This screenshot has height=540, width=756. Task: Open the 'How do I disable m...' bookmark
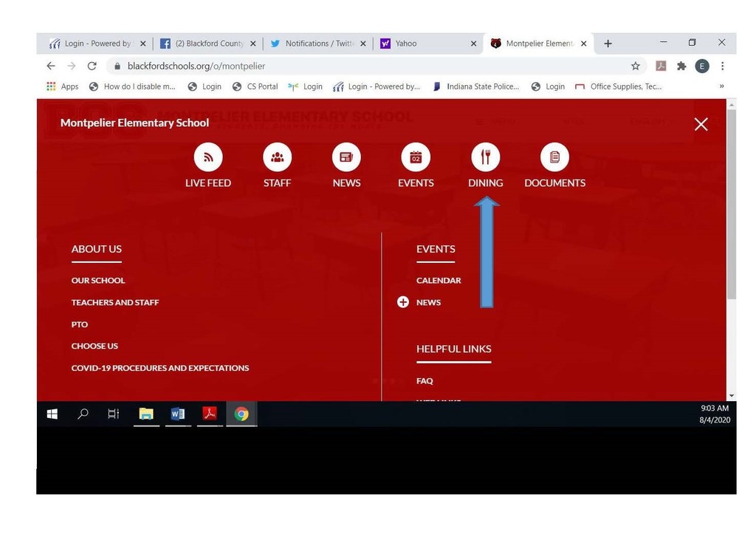click(x=132, y=86)
